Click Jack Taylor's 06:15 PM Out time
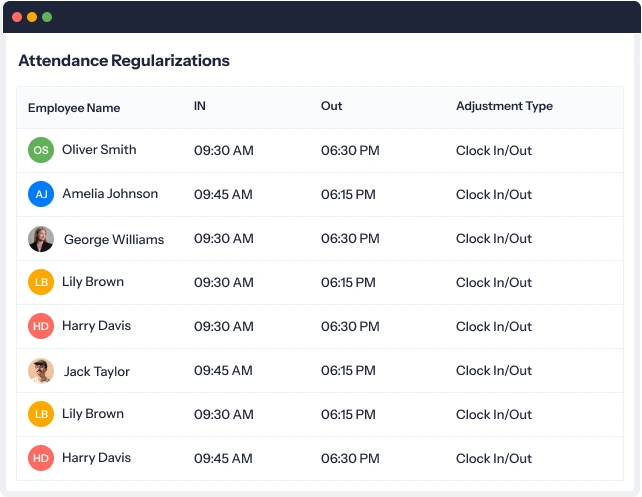 [x=348, y=370]
